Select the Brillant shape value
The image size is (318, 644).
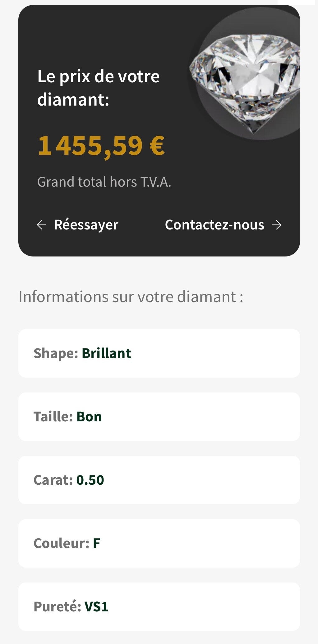(106, 353)
